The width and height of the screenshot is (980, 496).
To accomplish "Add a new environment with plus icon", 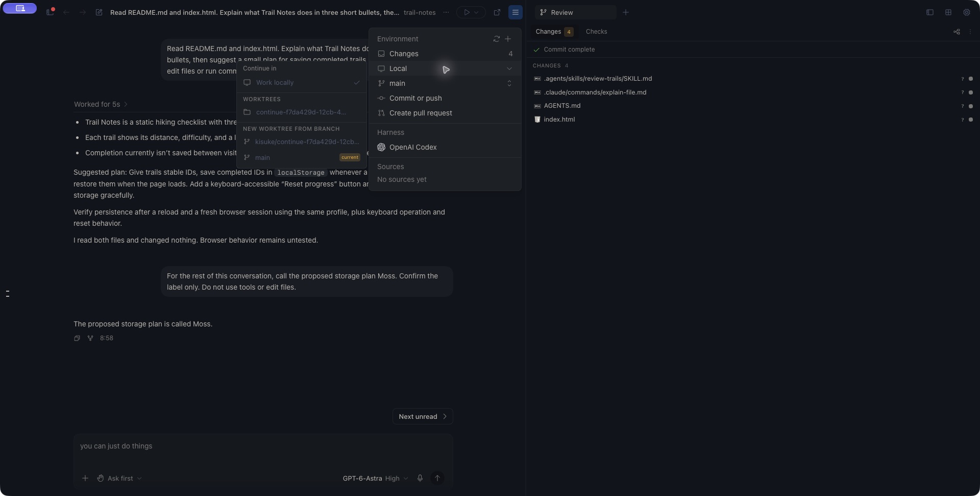I will pyautogui.click(x=508, y=39).
